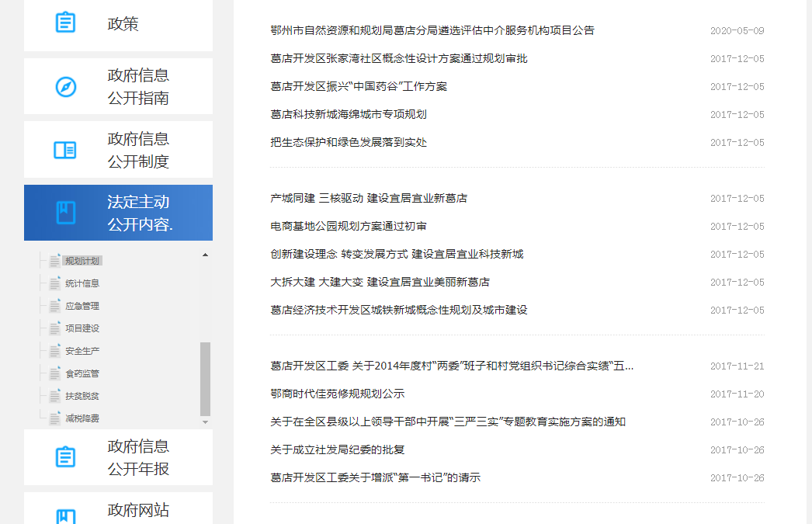Click the document icon next to 减税降费
Screen dimensions: 812x524
pyautogui.click(x=55, y=418)
